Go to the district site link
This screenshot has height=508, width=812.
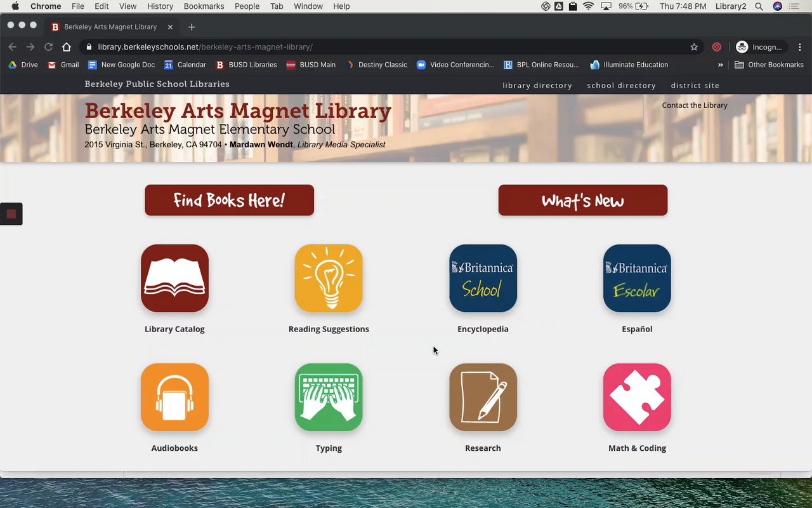coord(695,85)
